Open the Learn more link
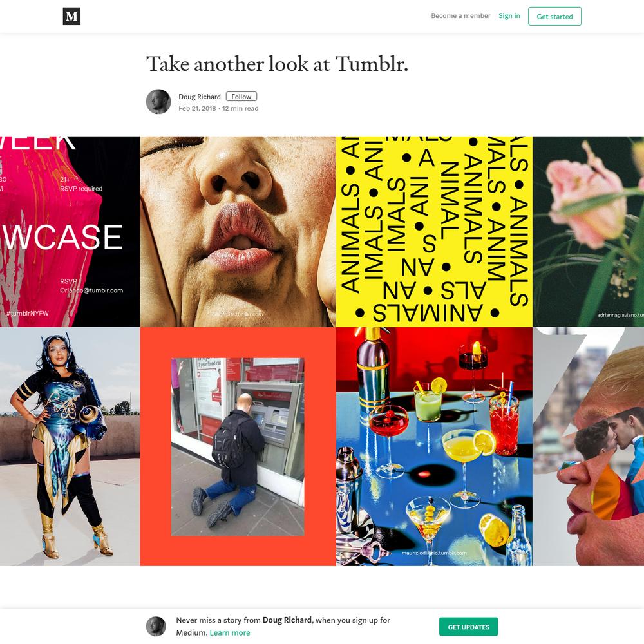 (230, 633)
